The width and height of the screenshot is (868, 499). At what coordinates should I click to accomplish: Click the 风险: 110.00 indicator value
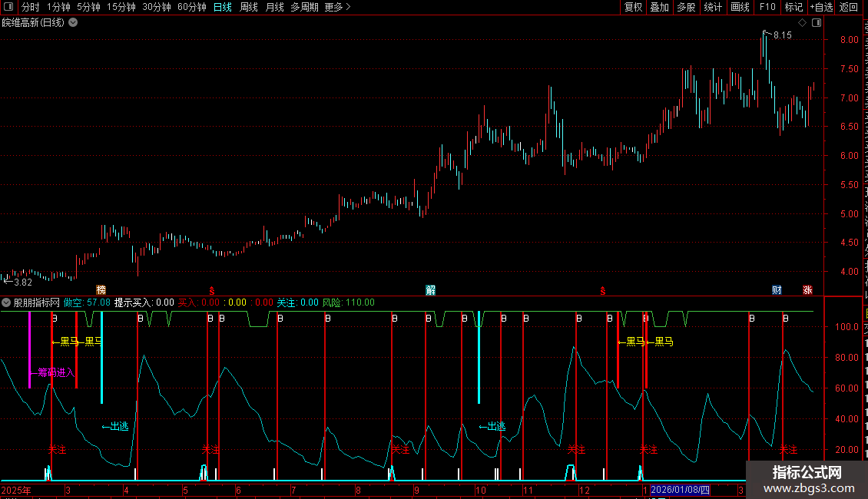[x=349, y=302]
